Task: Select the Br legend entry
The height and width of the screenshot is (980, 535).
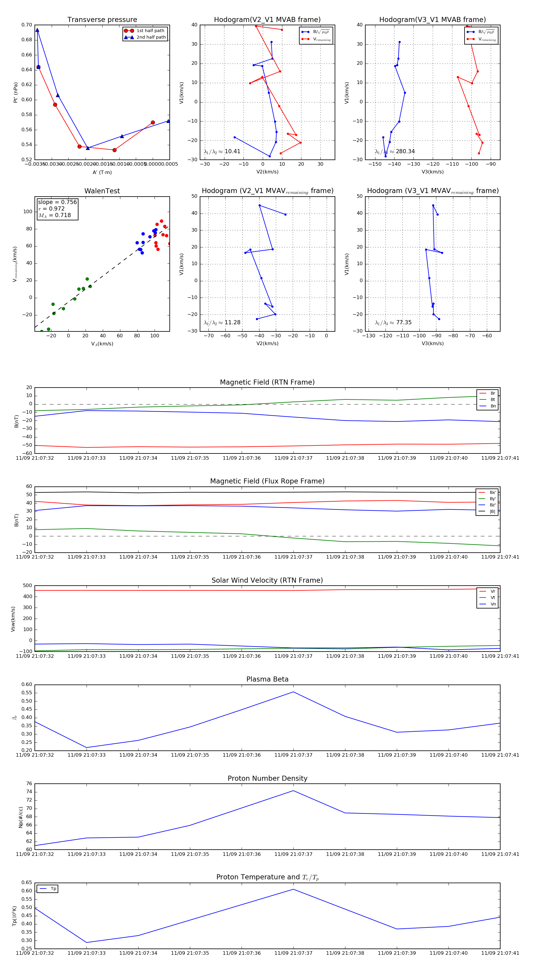Action: click(x=487, y=393)
